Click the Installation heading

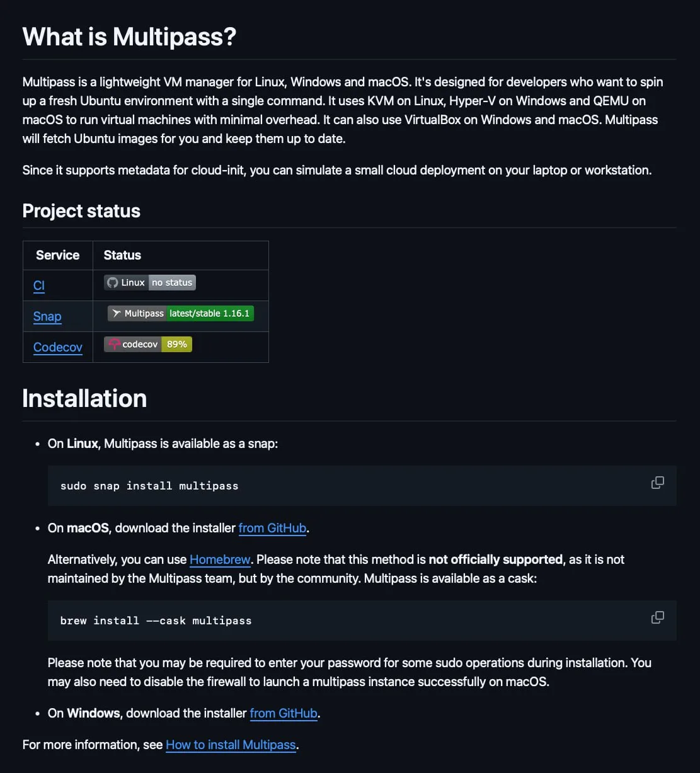(x=84, y=398)
